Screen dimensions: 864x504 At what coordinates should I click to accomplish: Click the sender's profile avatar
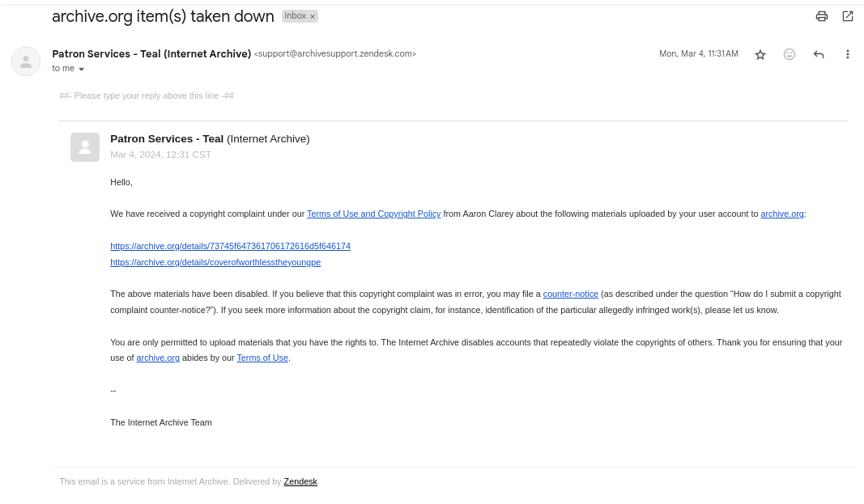pos(26,61)
